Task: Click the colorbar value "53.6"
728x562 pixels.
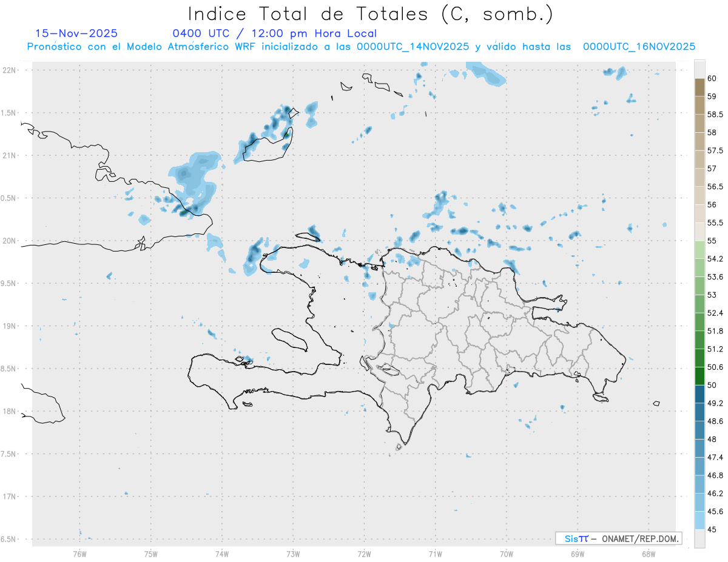Action: tap(715, 277)
